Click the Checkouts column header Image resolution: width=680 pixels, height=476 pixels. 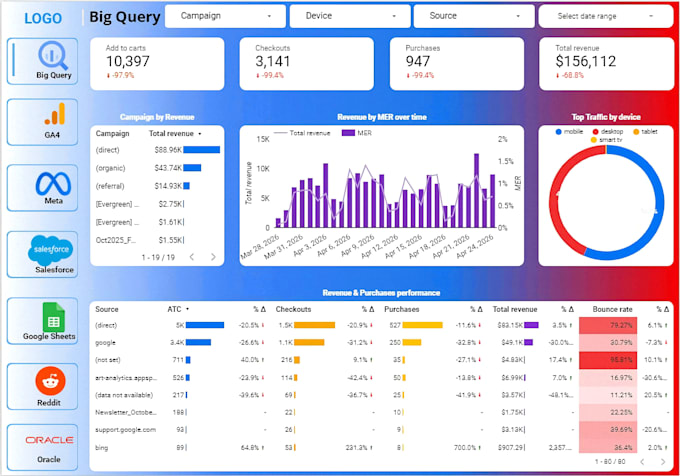click(x=293, y=309)
